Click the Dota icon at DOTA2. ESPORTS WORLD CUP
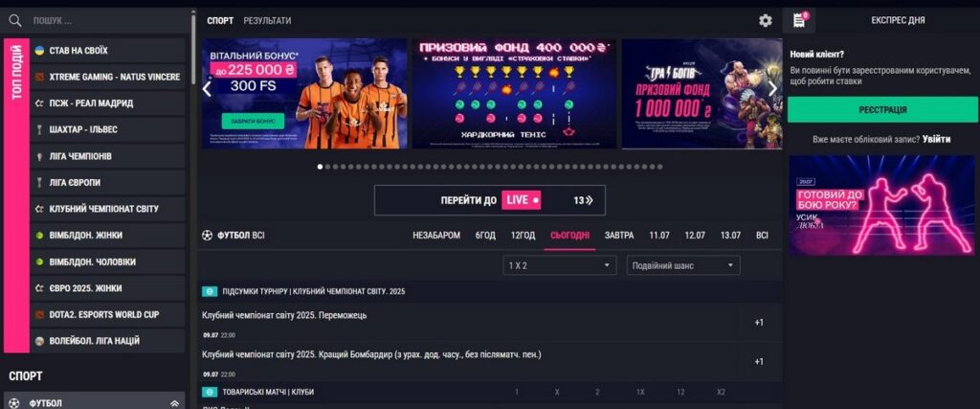The width and height of the screenshot is (980, 409). 39,314
